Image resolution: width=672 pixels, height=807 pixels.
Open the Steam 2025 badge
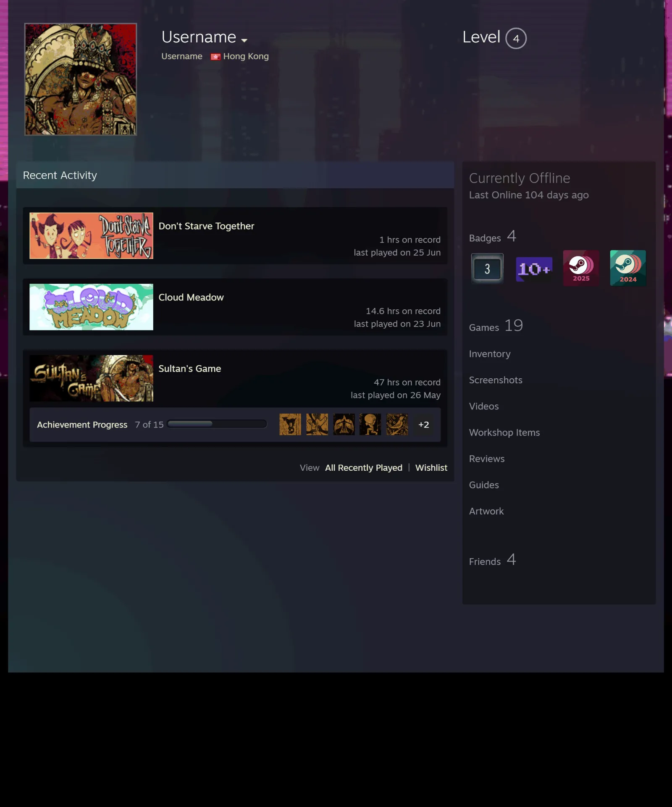[x=581, y=268]
